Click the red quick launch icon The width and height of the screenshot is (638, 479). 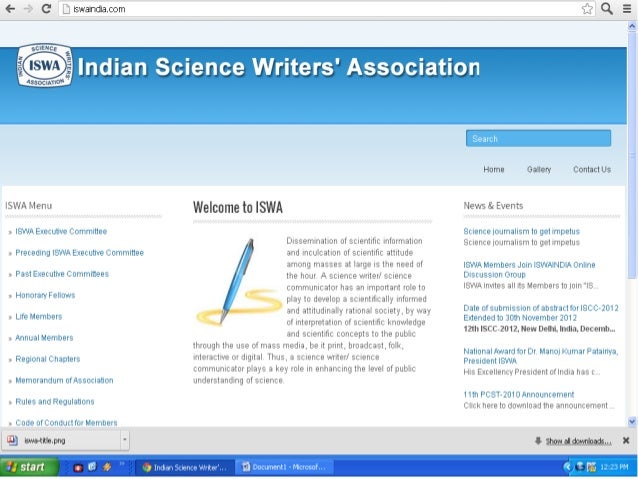coord(78,468)
